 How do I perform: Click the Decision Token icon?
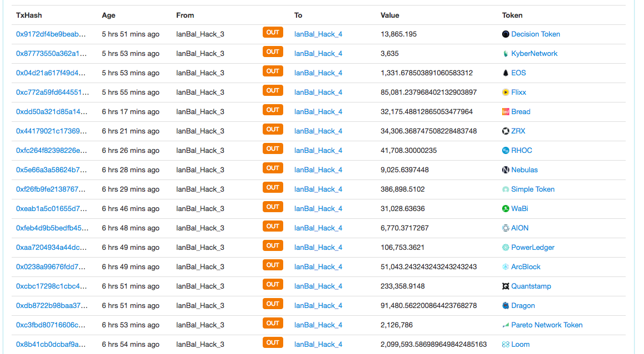tap(505, 34)
